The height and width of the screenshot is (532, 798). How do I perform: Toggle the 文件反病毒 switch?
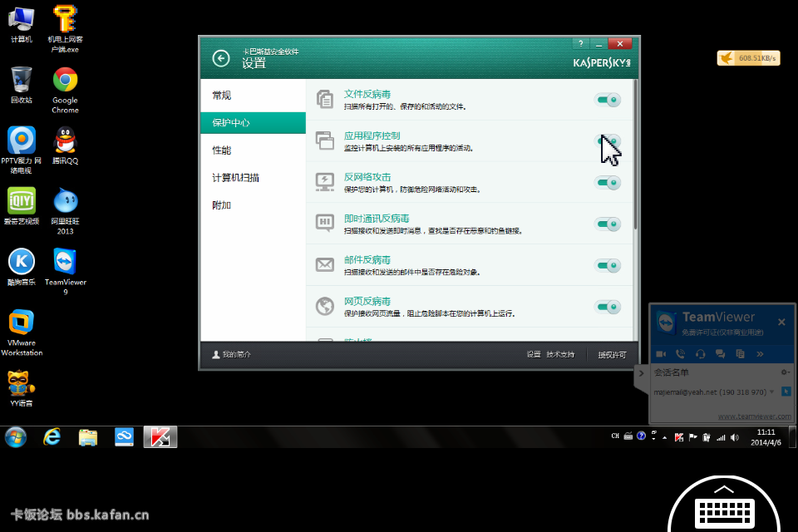point(607,99)
